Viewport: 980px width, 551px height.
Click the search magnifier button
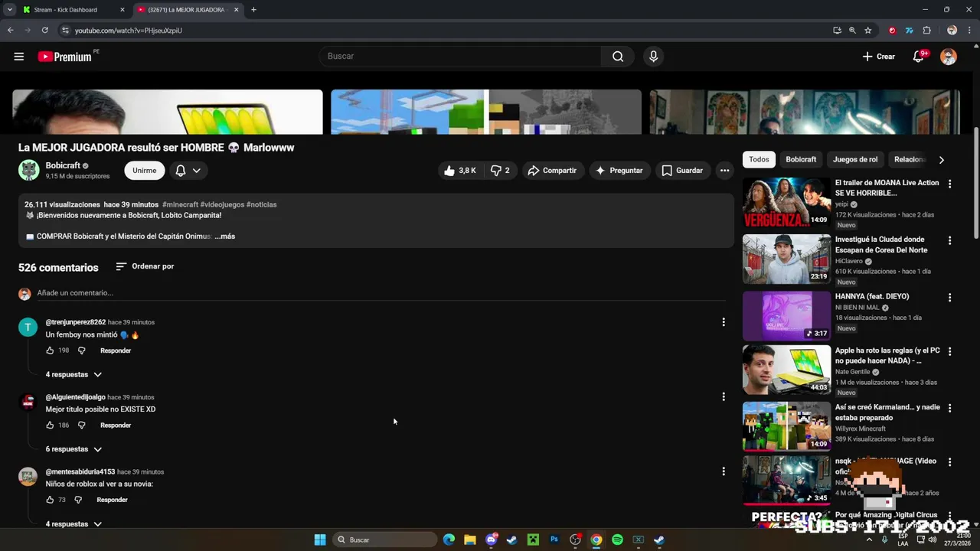[x=618, y=57]
